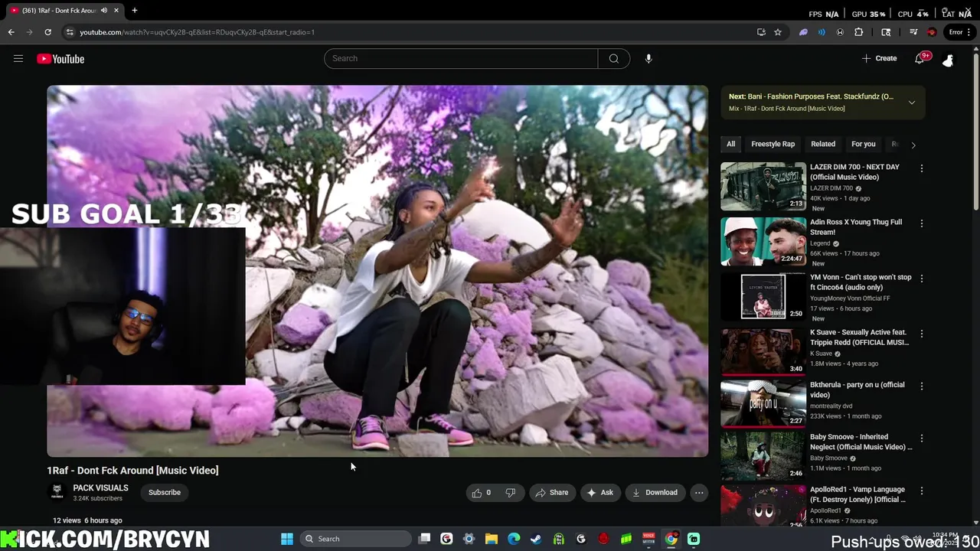Viewport: 980px width, 551px height.
Task: Open Adin Ross X Young Thug thumbnail
Action: click(763, 241)
